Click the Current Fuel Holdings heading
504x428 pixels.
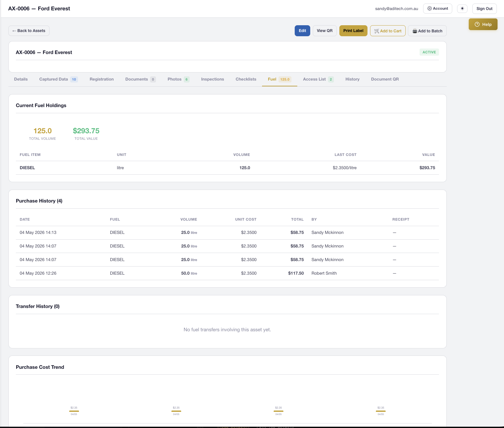tap(41, 105)
